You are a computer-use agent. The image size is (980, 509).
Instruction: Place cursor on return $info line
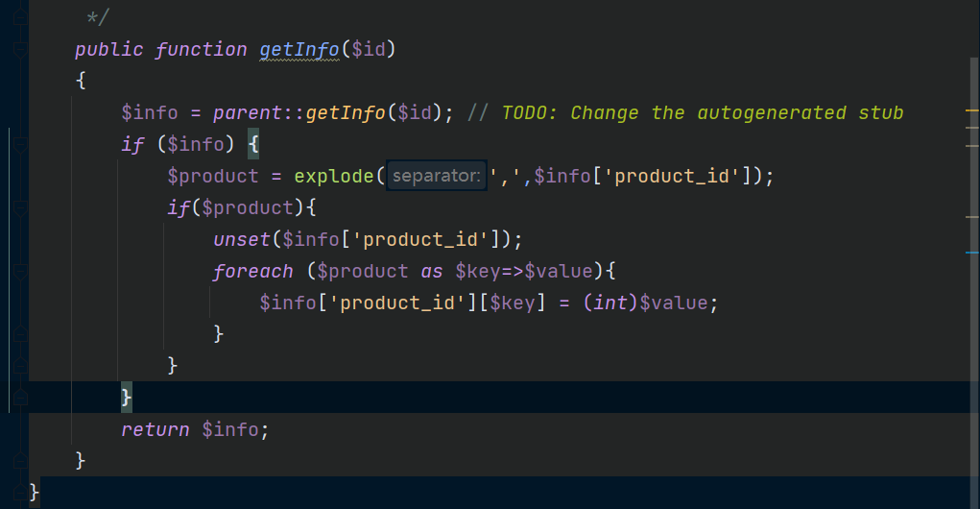point(195,429)
